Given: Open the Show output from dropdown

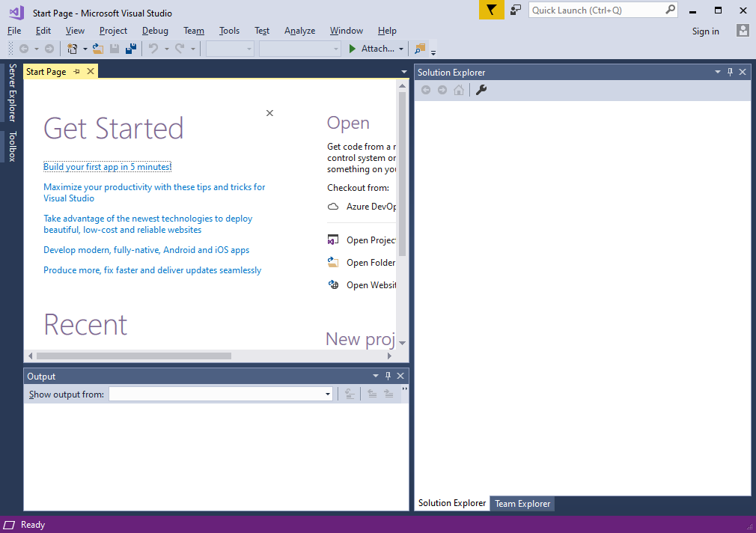Looking at the screenshot, I should click(328, 394).
